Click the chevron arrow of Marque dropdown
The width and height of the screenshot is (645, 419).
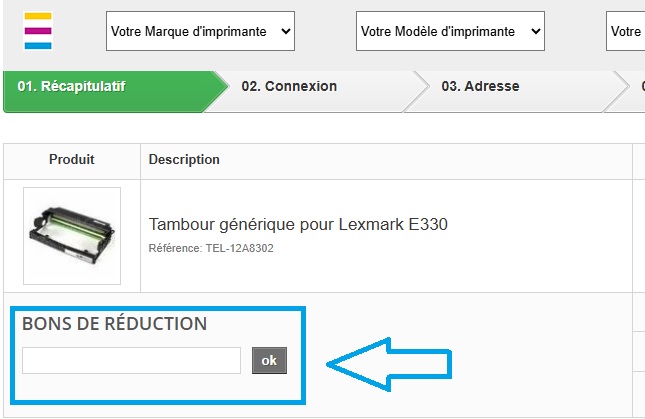[287, 31]
